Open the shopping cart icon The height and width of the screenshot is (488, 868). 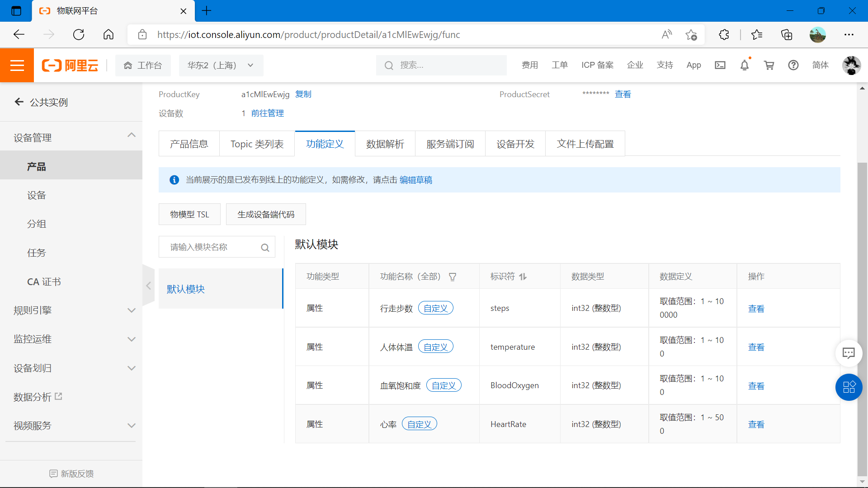[x=769, y=66]
